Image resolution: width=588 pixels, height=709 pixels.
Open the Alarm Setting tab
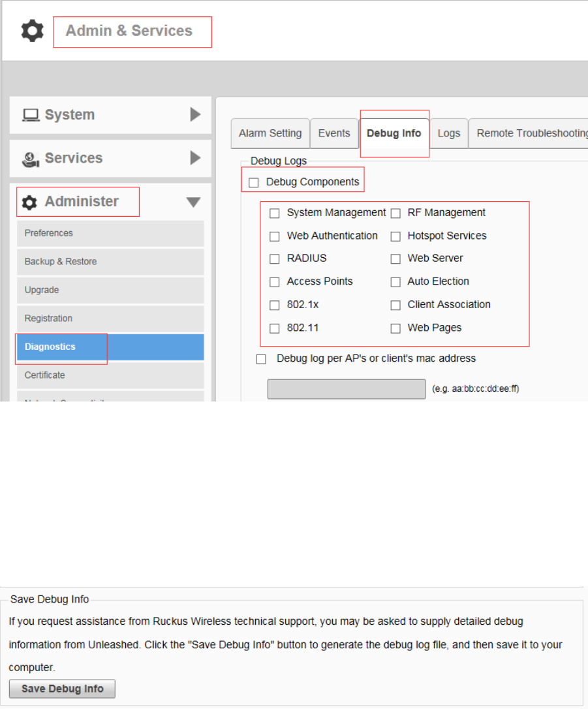pos(270,133)
